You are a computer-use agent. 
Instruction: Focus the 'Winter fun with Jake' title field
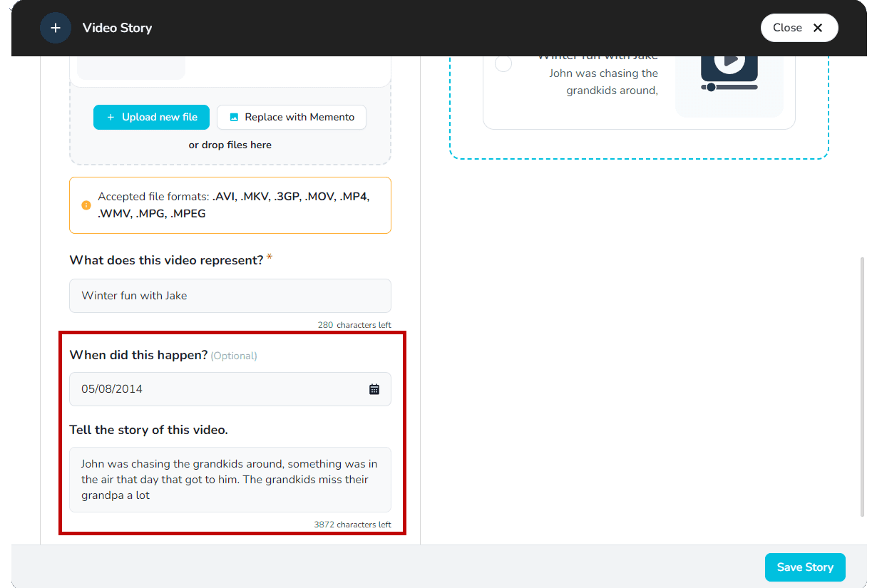[230, 296]
